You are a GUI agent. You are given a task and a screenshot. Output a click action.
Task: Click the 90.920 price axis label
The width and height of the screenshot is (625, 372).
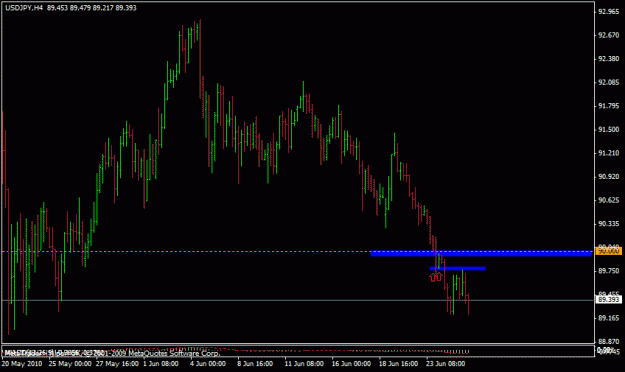(609, 177)
